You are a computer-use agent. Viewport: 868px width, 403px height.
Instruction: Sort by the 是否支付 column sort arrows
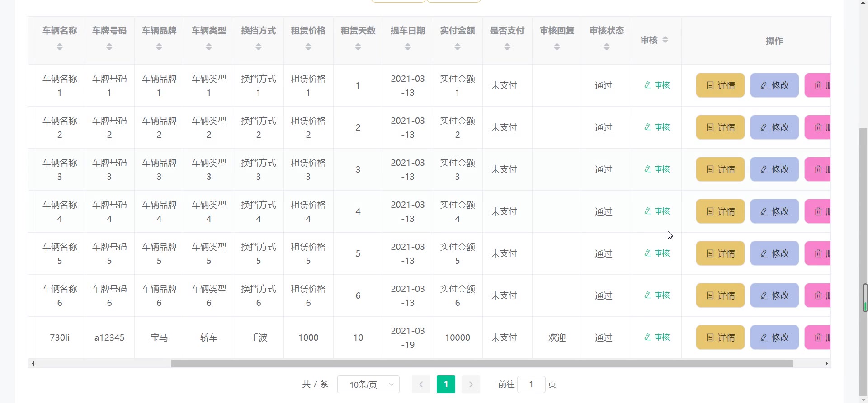(507, 47)
